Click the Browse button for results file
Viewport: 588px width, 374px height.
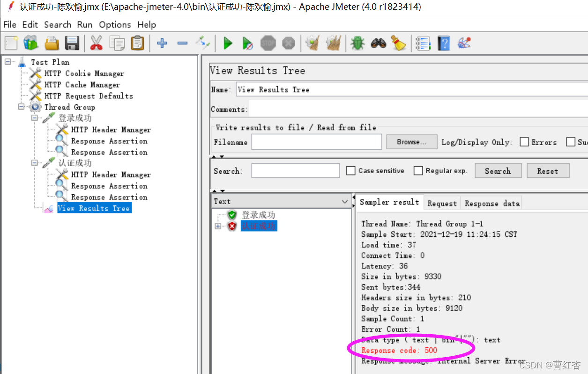tap(411, 142)
